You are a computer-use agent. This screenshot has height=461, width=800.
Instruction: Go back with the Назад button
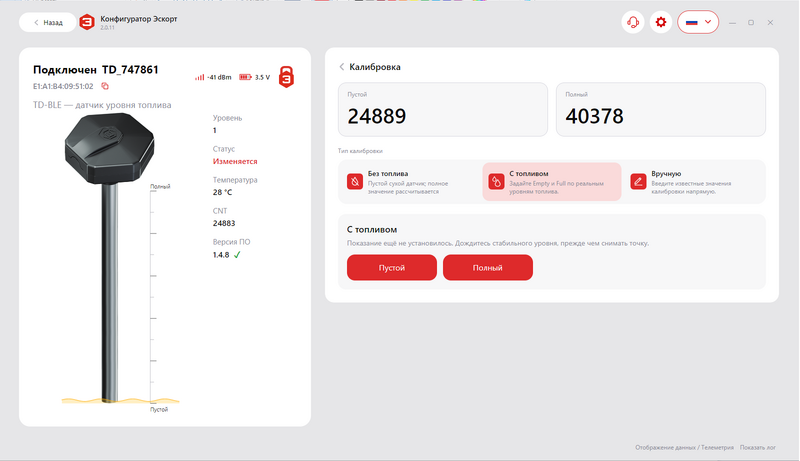(x=47, y=22)
